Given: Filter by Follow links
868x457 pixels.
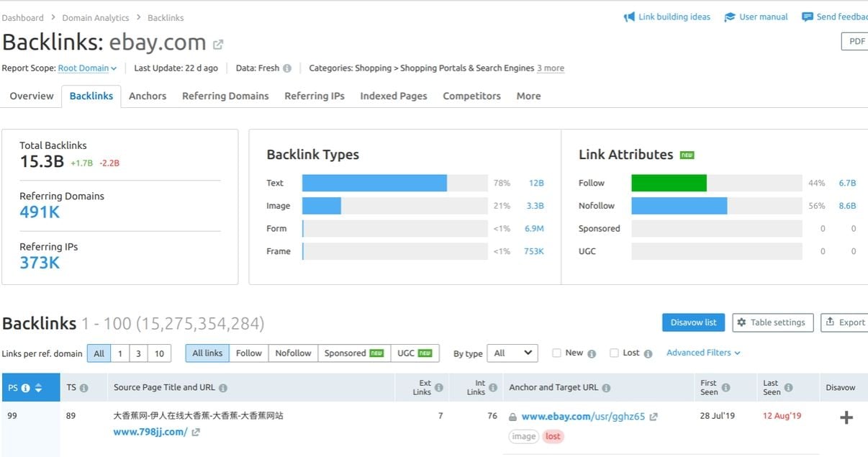Looking at the screenshot, I should click(x=249, y=353).
